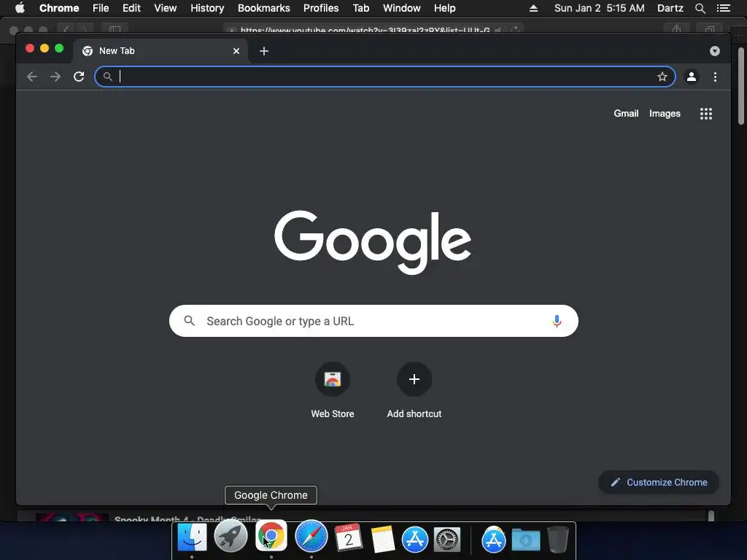
Task: Open the Help menu
Action: click(444, 8)
